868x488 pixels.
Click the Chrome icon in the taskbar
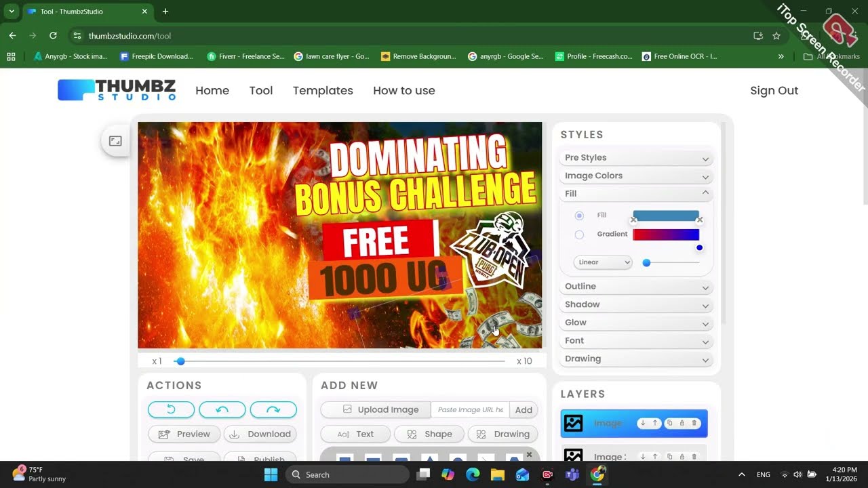(597, 474)
